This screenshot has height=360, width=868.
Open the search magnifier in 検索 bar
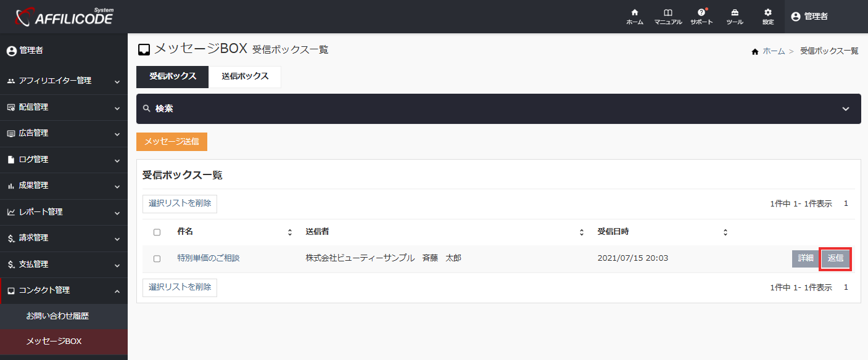click(x=146, y=108)
